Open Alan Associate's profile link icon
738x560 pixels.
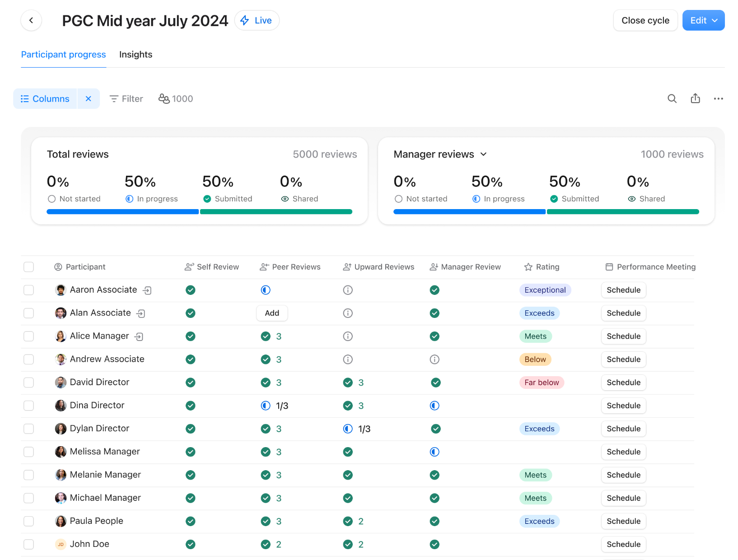[141, 313]
